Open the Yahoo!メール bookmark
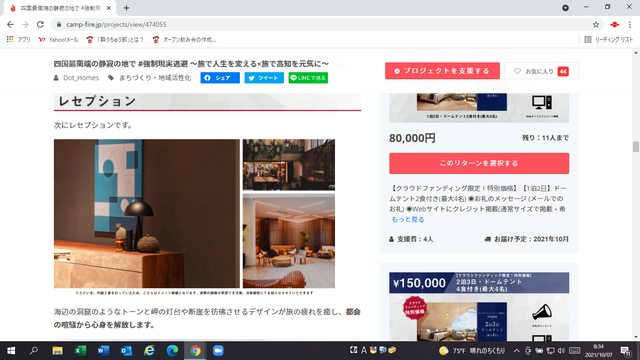 [x=58, y=40]
